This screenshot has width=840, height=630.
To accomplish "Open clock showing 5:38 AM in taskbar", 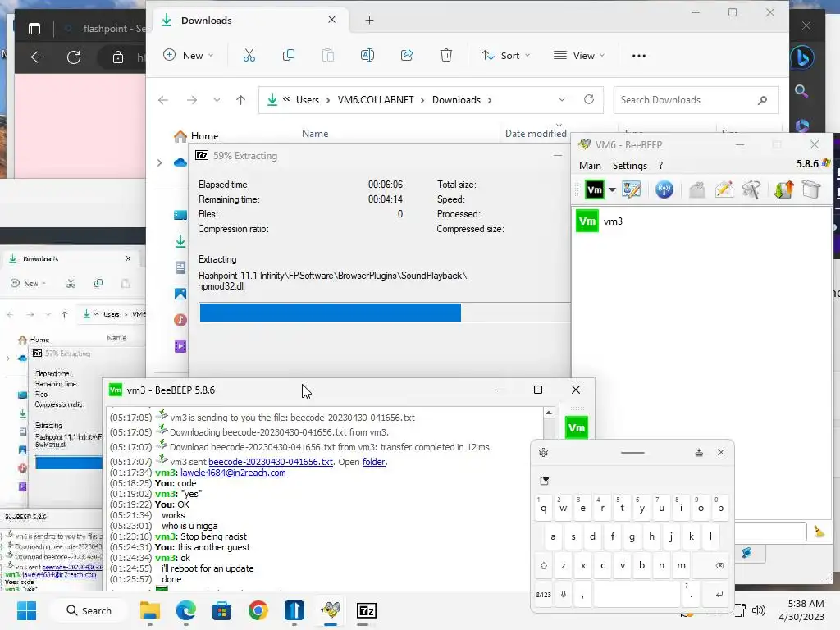I will click(x=801, y=610).
